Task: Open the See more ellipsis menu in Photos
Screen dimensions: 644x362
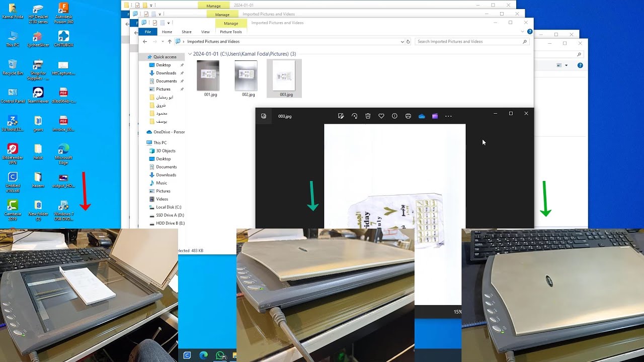Action: click(x=448, y=116)
